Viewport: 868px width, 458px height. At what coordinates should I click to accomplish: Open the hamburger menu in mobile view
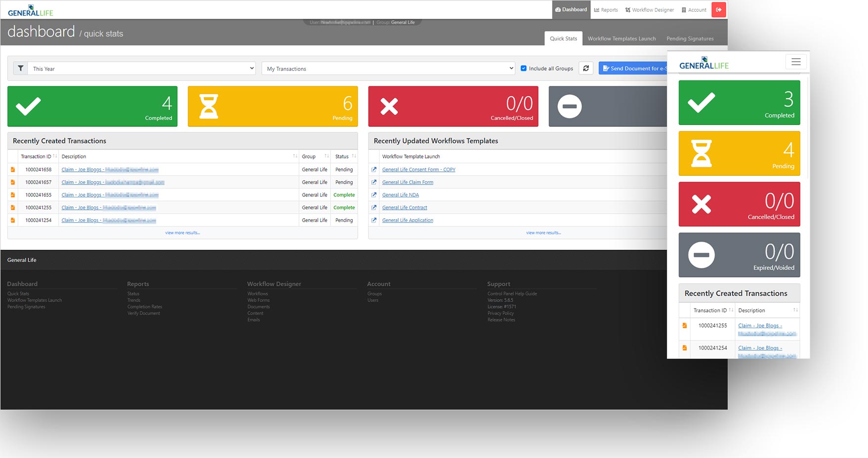click(x=795, y=61)
